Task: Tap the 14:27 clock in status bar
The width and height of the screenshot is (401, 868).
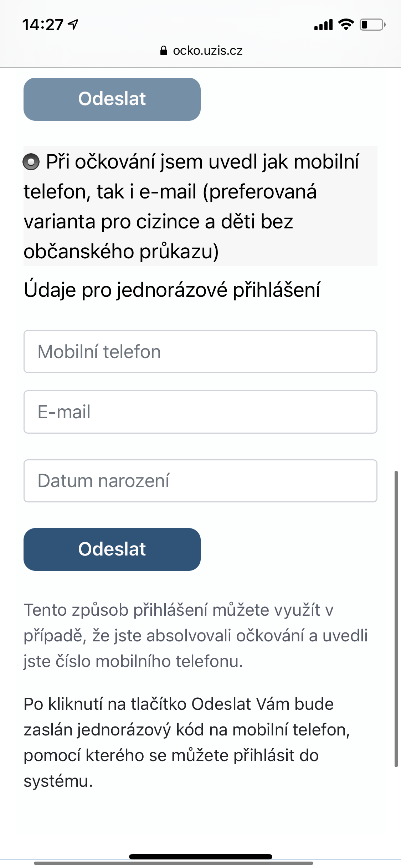Action: [42, 25]
